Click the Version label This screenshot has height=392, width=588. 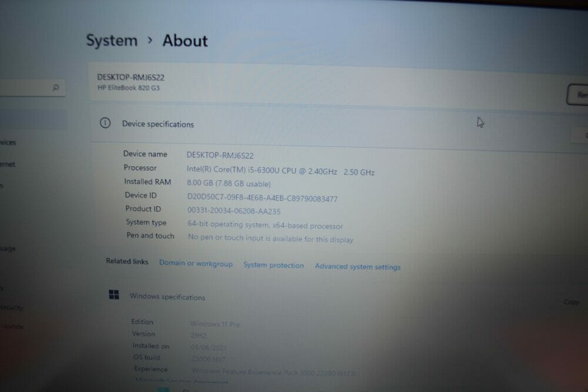(x=143, y=334)
